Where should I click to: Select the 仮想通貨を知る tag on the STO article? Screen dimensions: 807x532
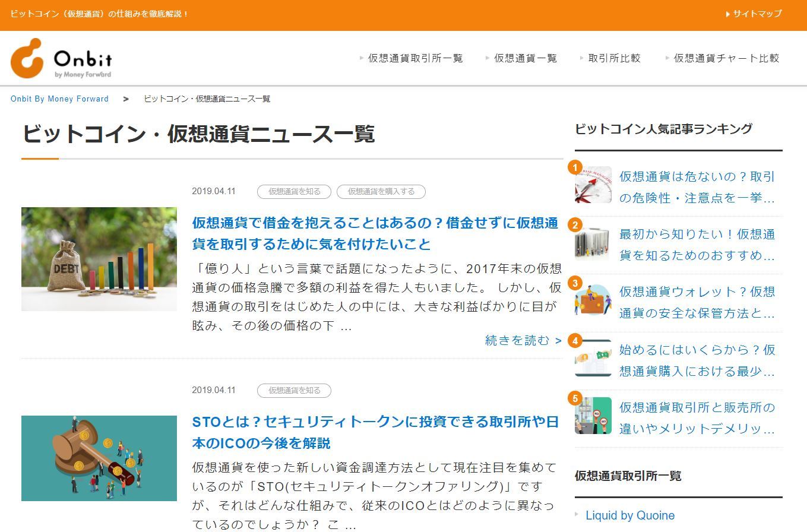[x=293, y=390]
